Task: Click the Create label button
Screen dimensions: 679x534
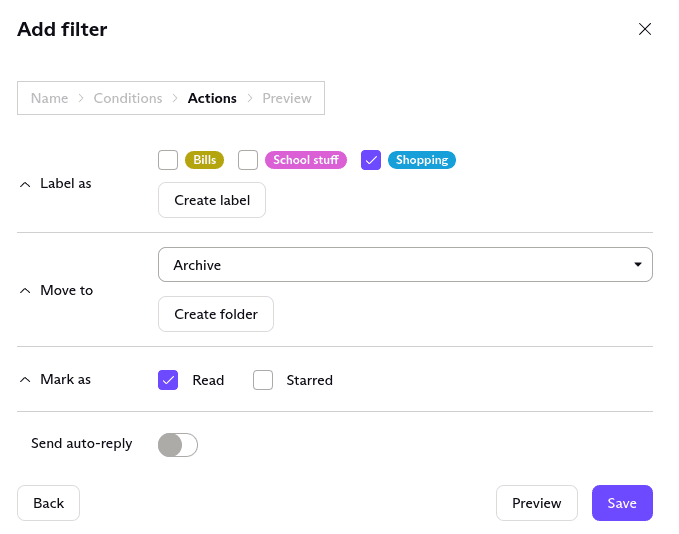Action: tap(212, 200)
